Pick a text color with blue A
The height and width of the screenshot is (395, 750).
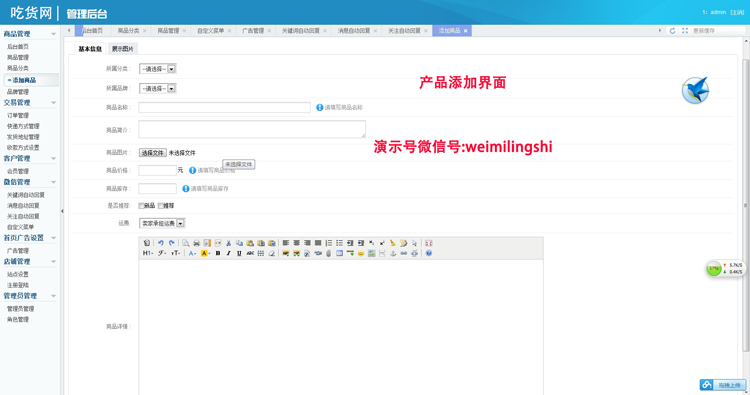click(x=192, y=253)
